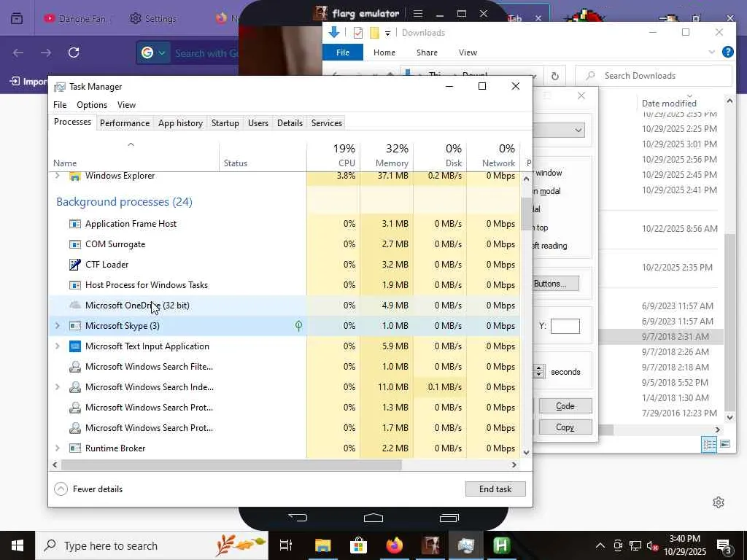Open the flarg emulator hamburger menu
The width and height of the screenshot is (747, 560).
pos(418,14)
